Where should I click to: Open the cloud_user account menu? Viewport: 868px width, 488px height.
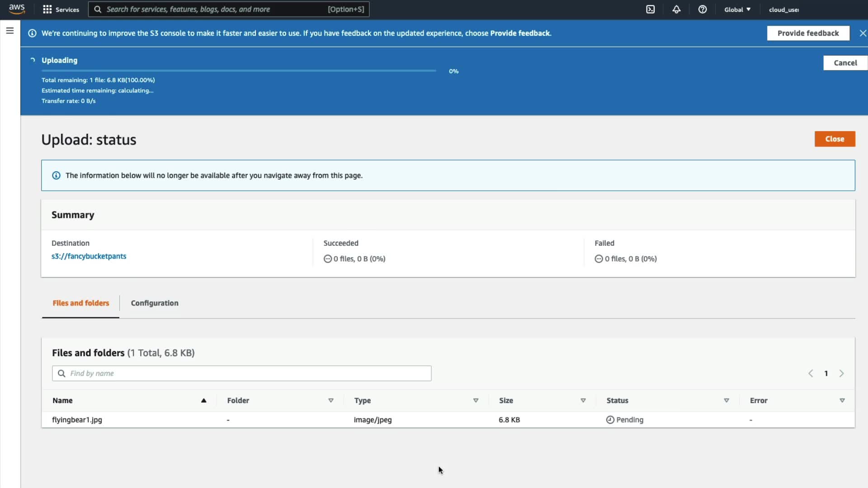click(x=783, y=9)
